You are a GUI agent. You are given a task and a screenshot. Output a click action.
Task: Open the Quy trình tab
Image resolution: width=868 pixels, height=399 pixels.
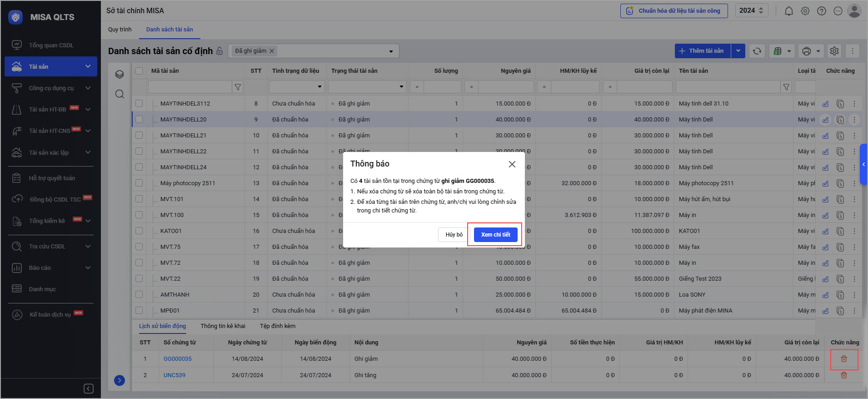pos(120,30)
